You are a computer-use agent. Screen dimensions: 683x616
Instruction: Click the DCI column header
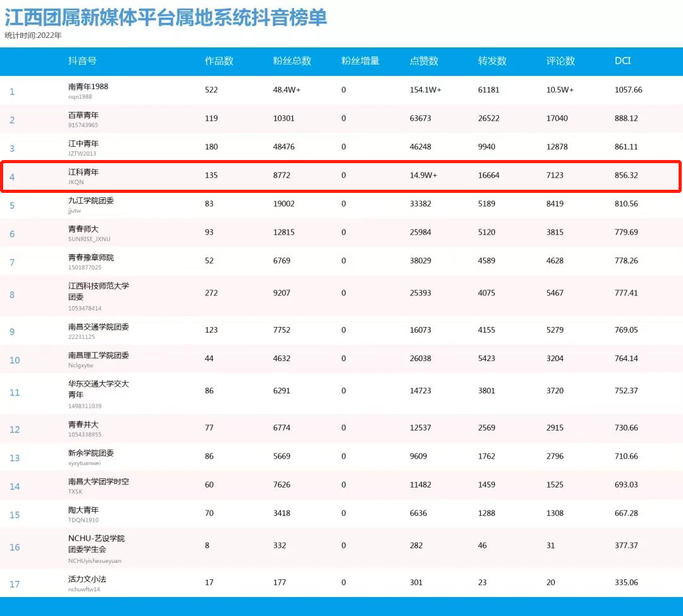[622, 61]
